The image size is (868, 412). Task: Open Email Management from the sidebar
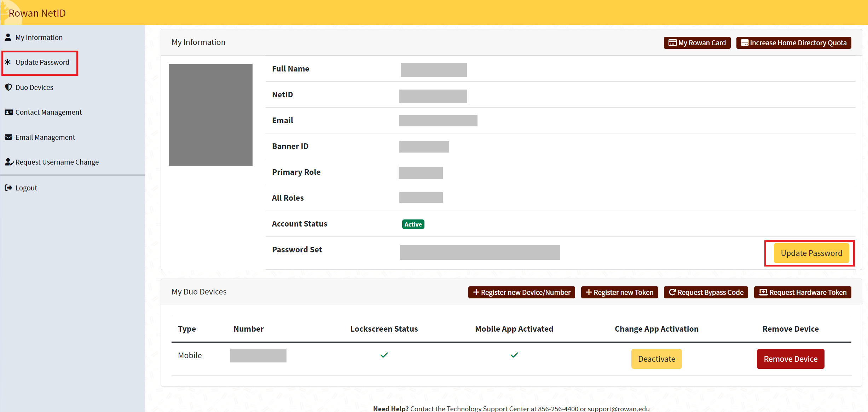coord(45,137)
